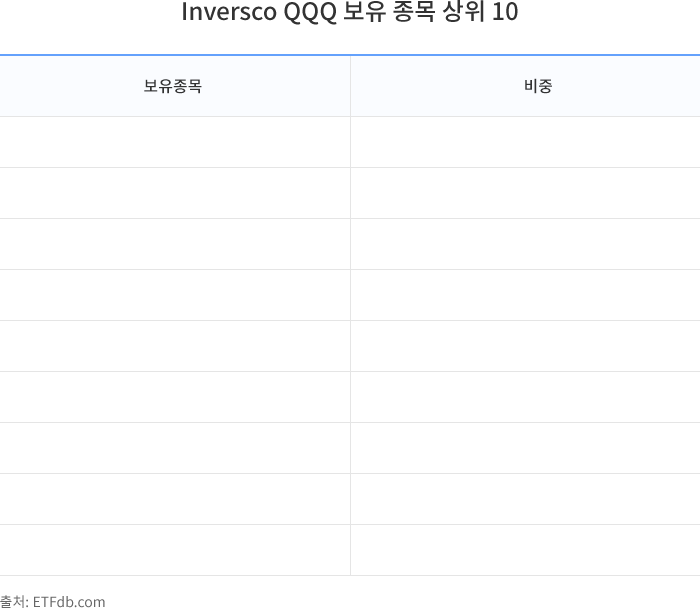Click seventh row cell under 보유종목

pyautogui.click(x=174, y=448)
